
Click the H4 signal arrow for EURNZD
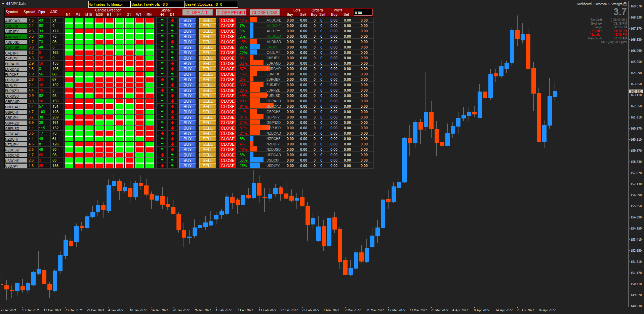click(162, 91)
